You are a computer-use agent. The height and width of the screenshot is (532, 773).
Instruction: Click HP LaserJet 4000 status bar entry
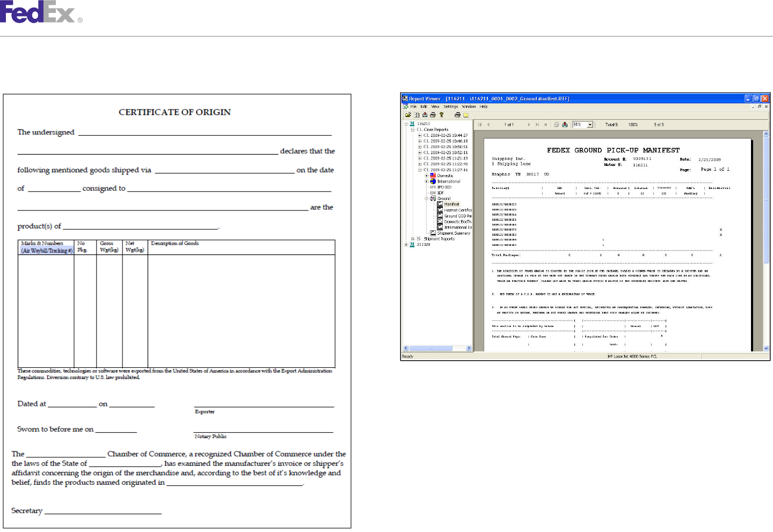pyautogui.click(x=632, y=356)
